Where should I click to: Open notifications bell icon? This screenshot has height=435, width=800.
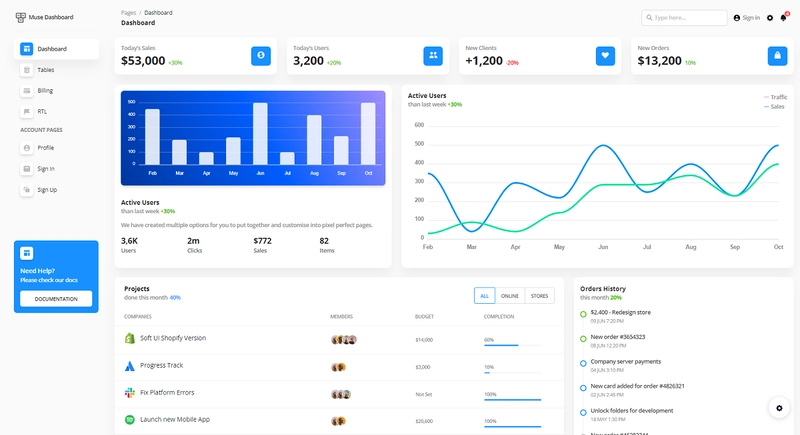(784, 18)
